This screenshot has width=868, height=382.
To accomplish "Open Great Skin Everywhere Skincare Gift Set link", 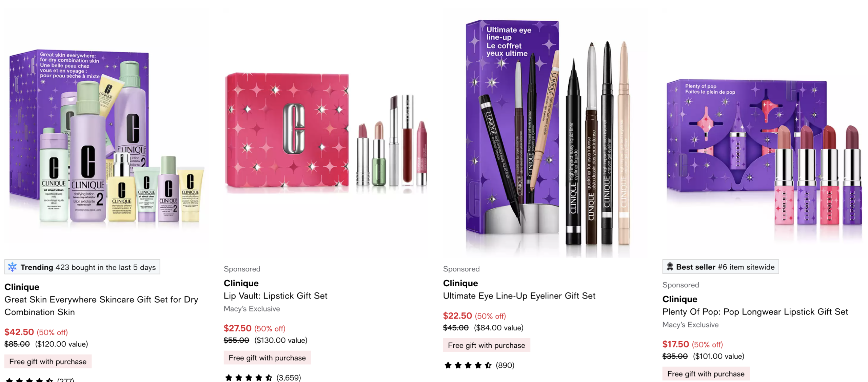I will point(101,306).
